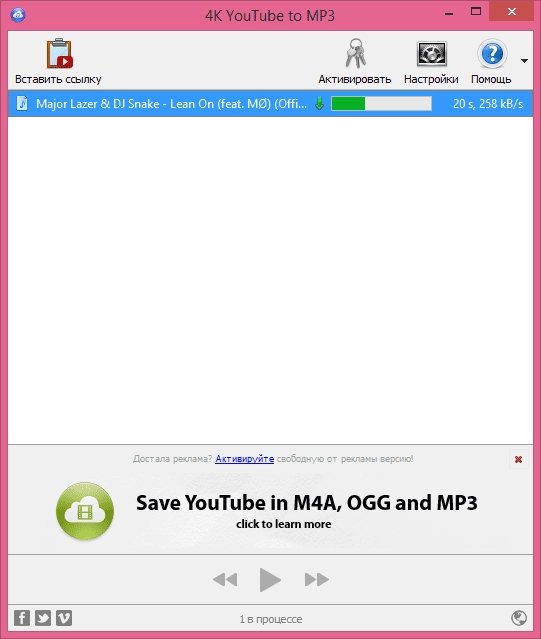541x639 pixels.
Task: Start playback with the Play button
Action: pyautogui.click(x=270, y=580)
